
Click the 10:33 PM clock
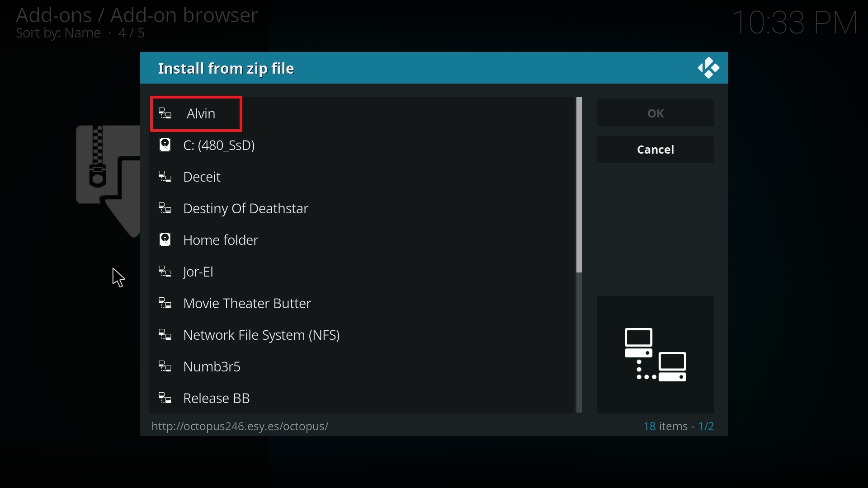[796, 23]
